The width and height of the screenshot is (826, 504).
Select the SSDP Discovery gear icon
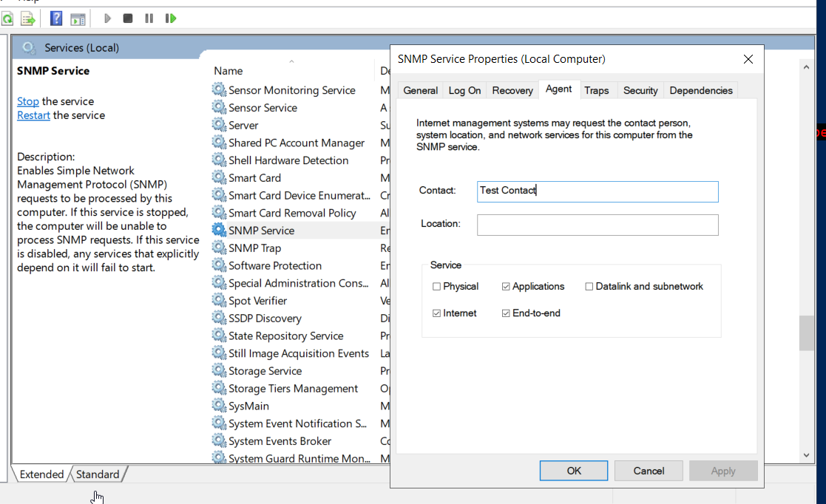click(x=219, y=318)
